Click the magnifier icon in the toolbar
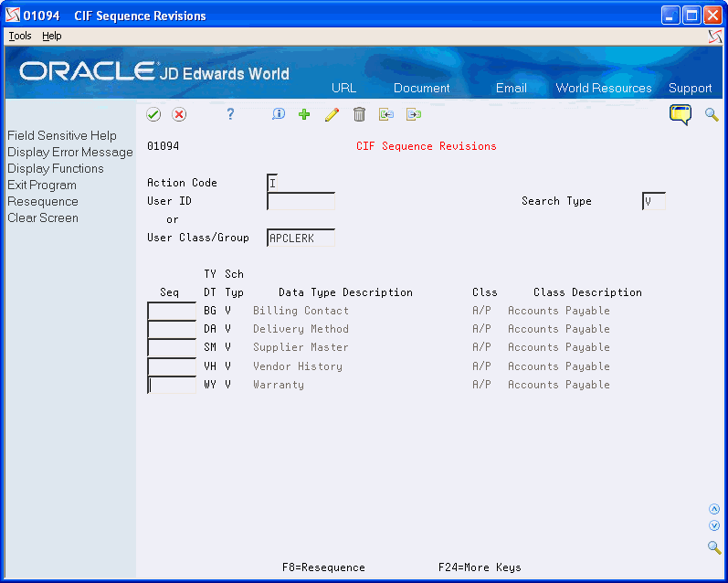 coord(712,114)
